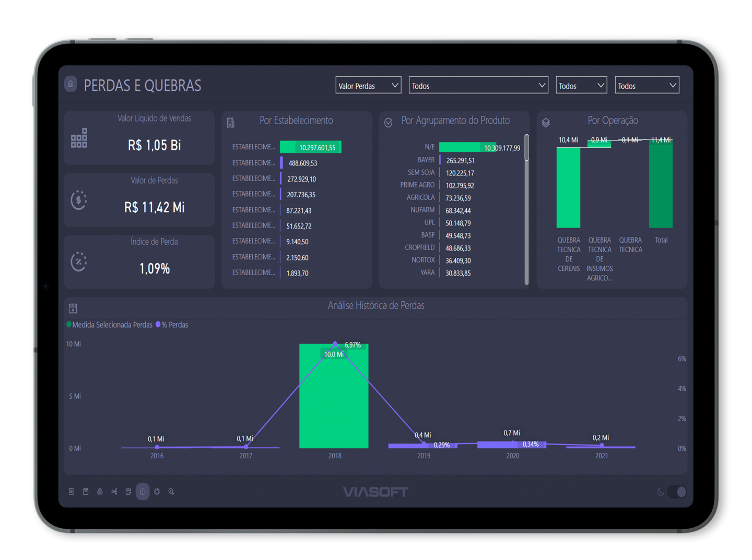
Task: Click the product grouping list scrollbar
Action: click(x=526, y=148)
